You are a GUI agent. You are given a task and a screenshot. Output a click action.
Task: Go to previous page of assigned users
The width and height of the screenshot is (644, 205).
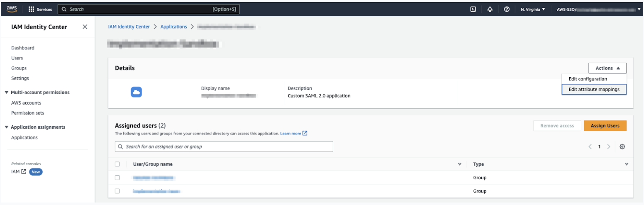click(590, 146)
